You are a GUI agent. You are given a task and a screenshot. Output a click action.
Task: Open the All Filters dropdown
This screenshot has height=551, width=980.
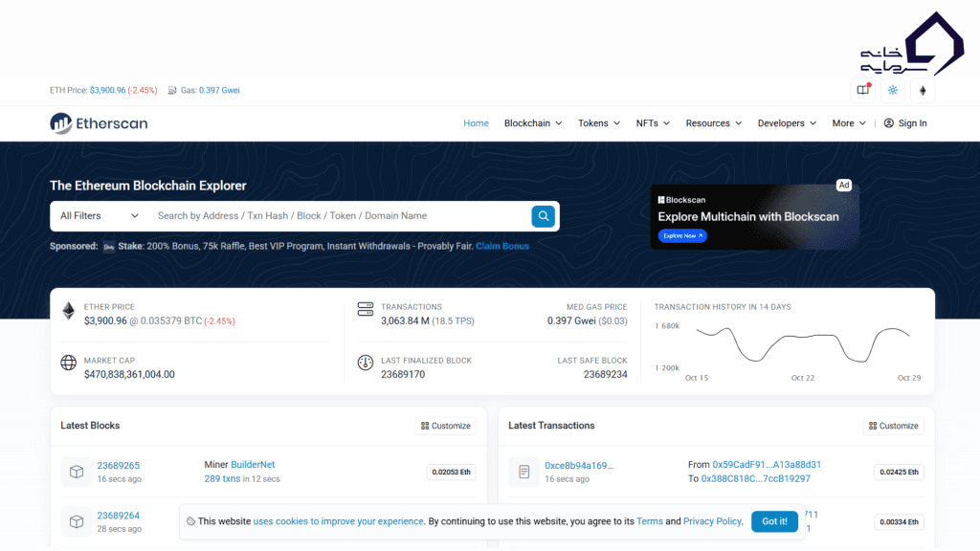tap(96, 215)
